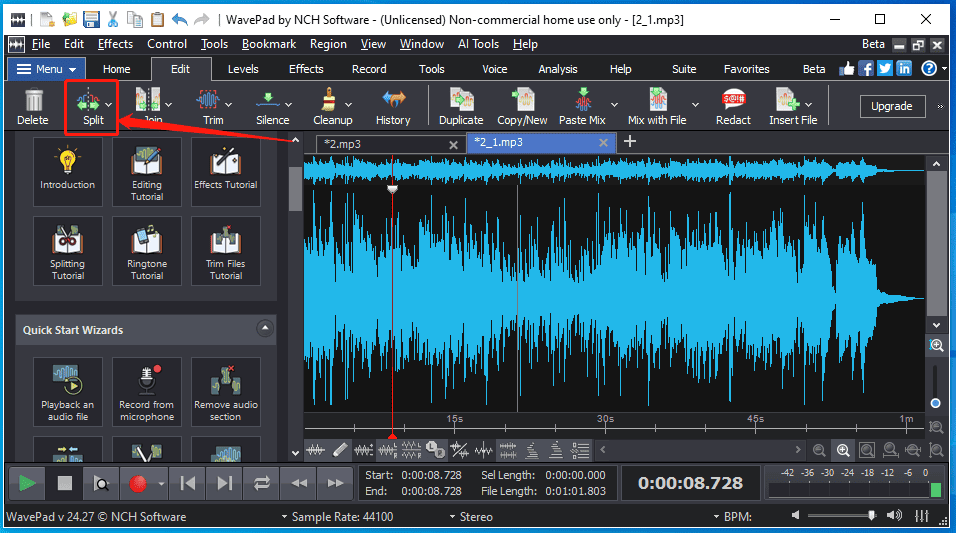Open the Effects Tutorial tile
The image size is (956, 533).
pos(226,172)
